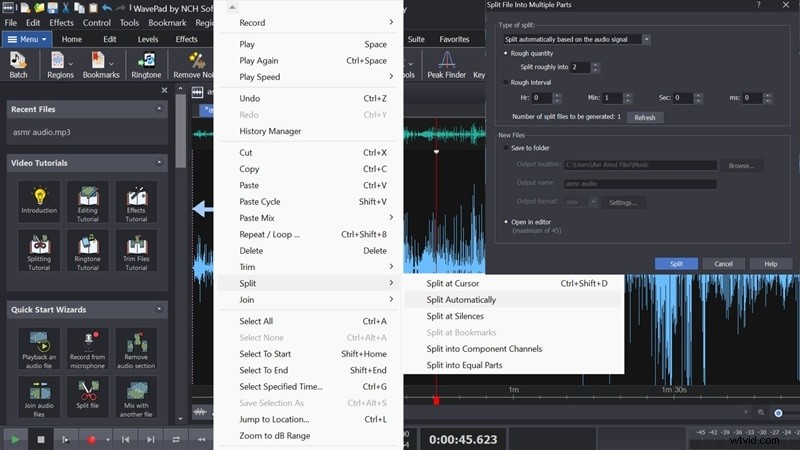This screenshot has height=450, width=800.
Task: Start the Mix with another file wizard
Action: [x=136, y=397]
